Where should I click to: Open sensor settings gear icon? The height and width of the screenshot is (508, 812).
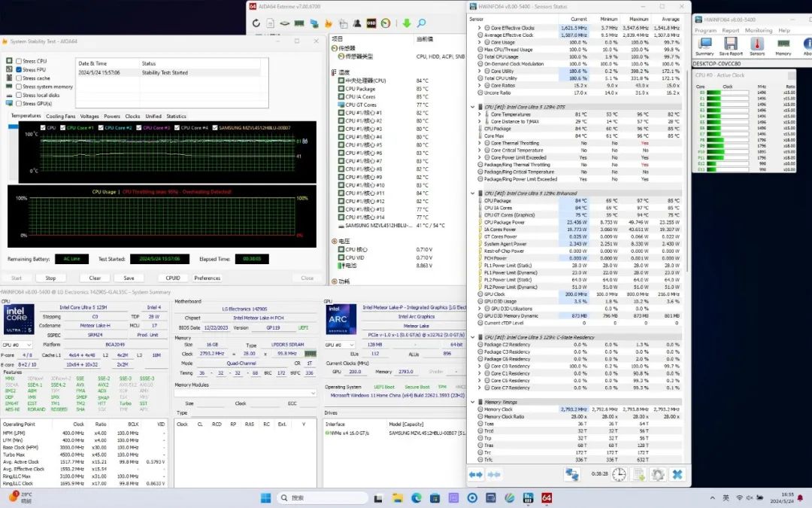(658, 475)
